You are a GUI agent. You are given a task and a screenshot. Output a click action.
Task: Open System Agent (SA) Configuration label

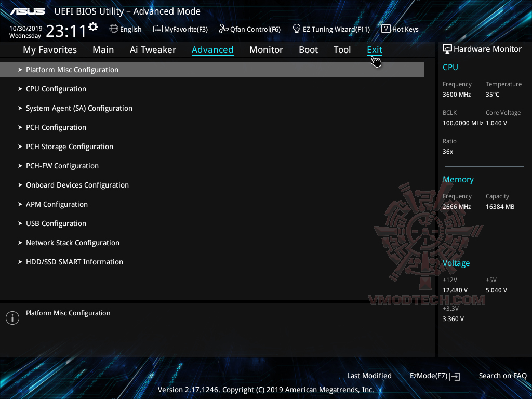click(79, 108)
